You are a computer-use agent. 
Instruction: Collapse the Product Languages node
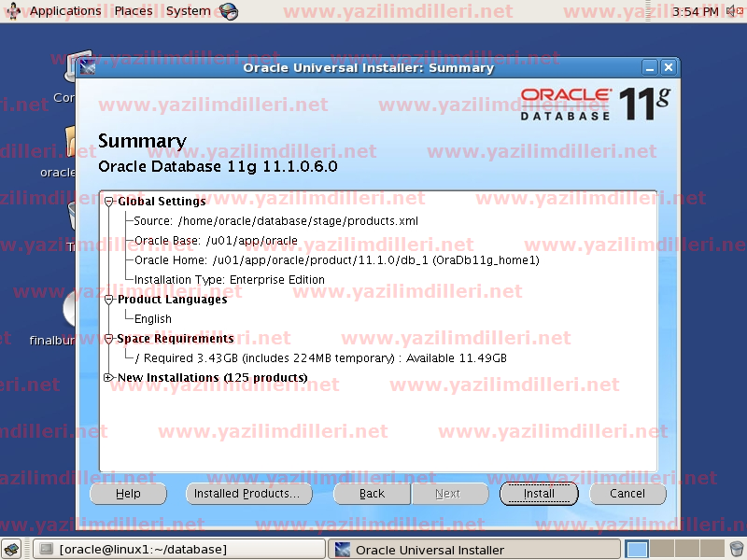(109, 300)
